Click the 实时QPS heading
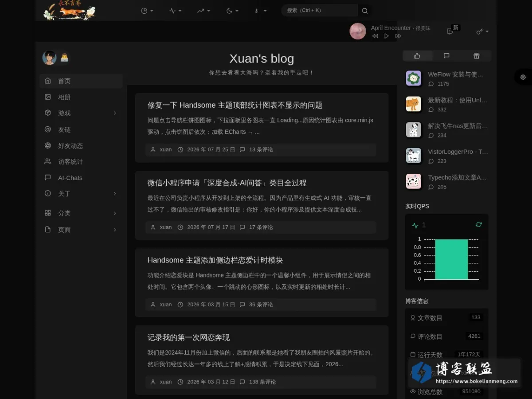This screenshot has width=532, height=399. click(417, 206)
